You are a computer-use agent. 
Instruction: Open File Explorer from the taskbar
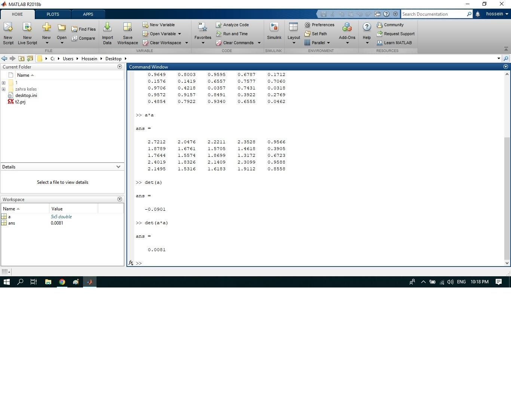coord(48,282)
